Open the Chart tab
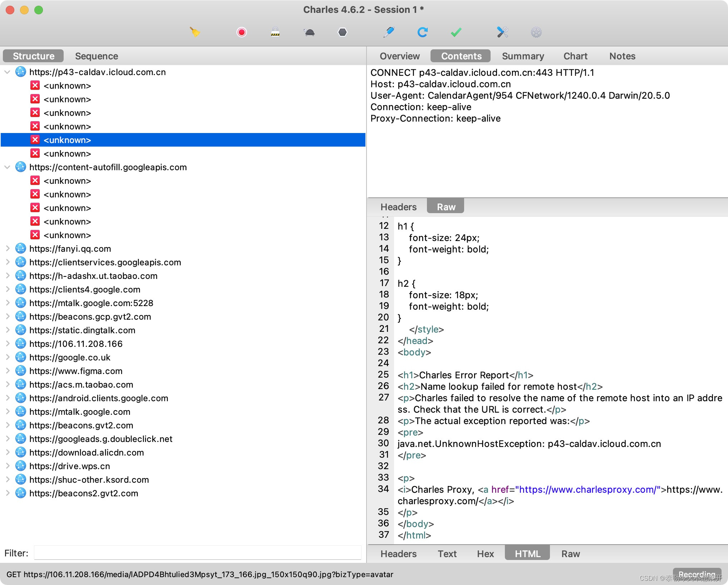 click(575, 56)
